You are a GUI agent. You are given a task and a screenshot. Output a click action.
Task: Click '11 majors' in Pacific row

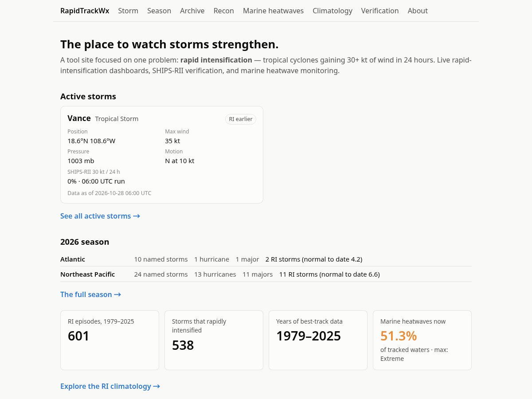(258, 274)
